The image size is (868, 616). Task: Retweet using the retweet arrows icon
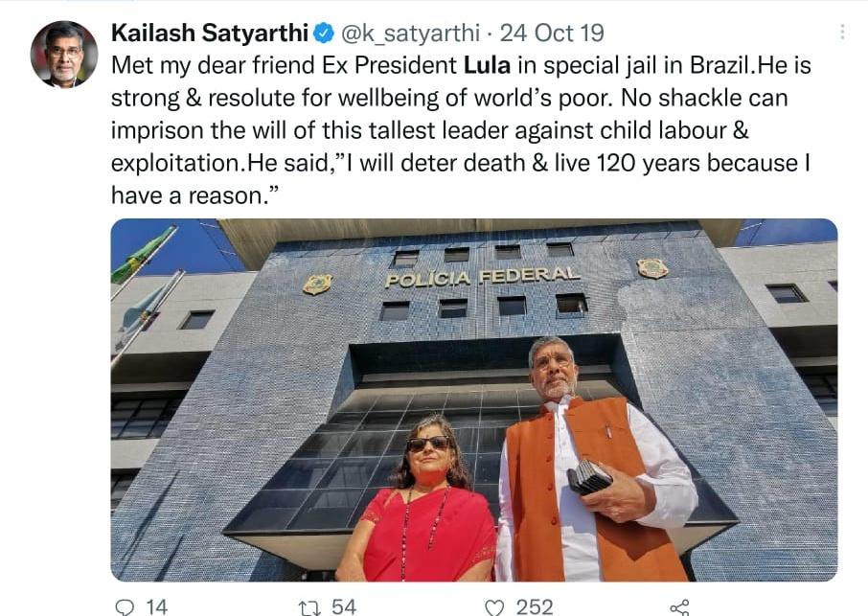pyautogui.click(x=308, y=607)
